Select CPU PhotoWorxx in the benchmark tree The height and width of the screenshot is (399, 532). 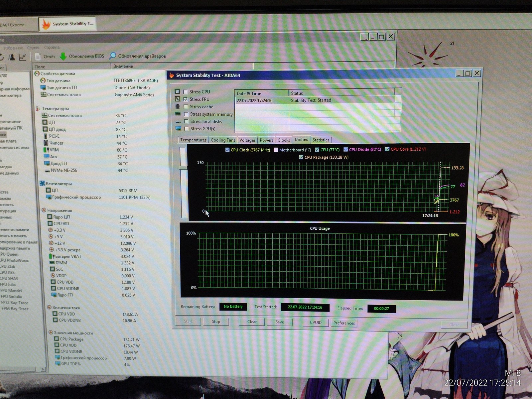14,260
